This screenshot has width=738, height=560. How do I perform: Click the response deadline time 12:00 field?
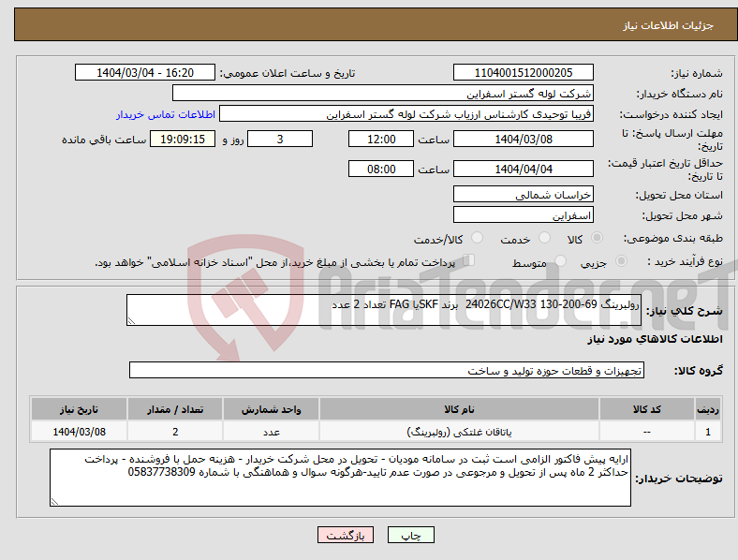[381, 139]
